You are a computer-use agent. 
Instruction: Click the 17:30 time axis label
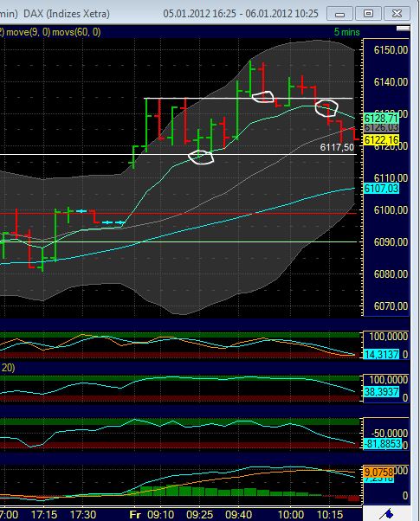(83, 515)
